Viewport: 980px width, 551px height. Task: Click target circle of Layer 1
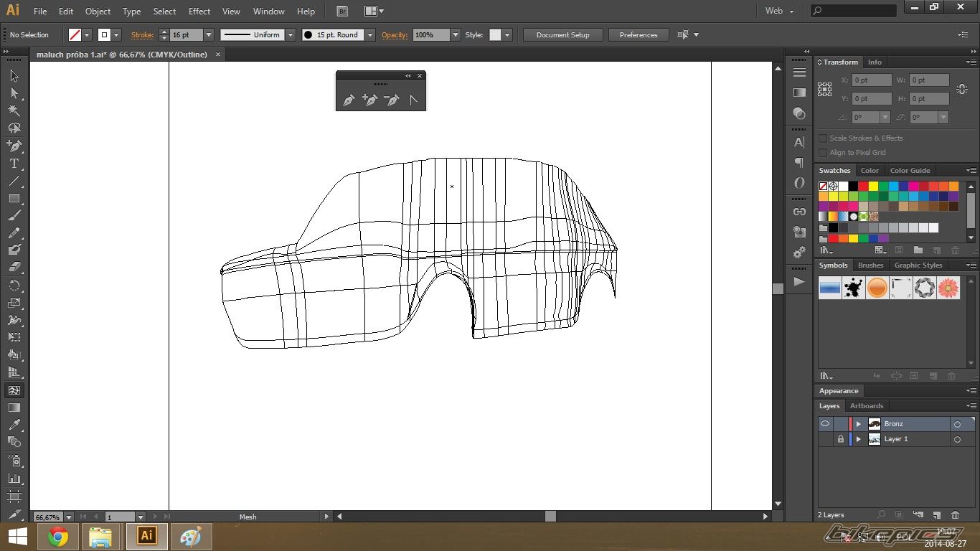(x=957, y=439)
